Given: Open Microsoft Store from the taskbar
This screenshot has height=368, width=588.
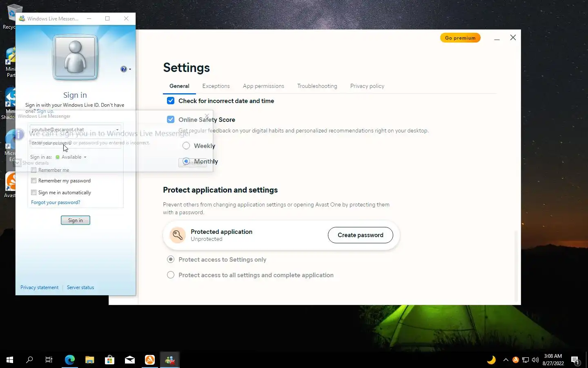Looking at the screenshot, I should pyautogui.click(x=109, y=360).
